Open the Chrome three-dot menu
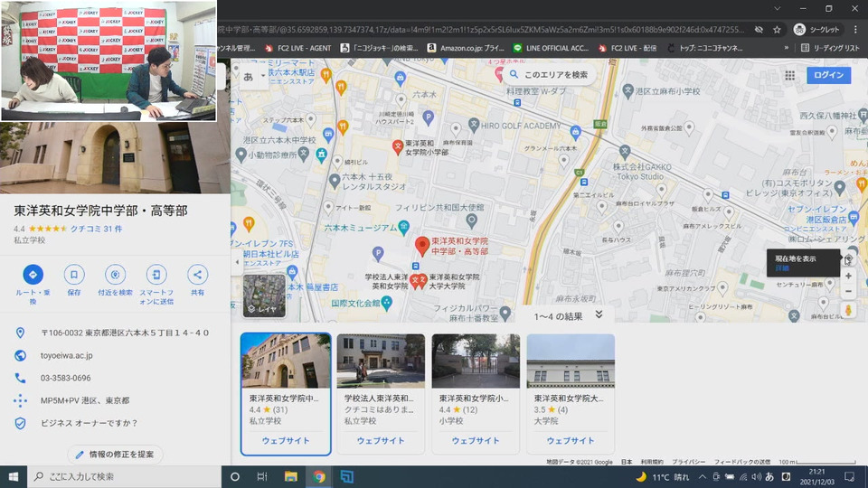Screen dimensions: 868x488 [856, 29]
